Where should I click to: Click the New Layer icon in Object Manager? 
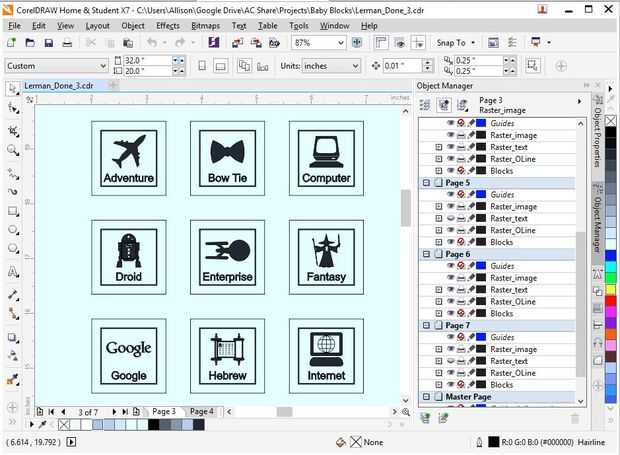click(425, 418)
